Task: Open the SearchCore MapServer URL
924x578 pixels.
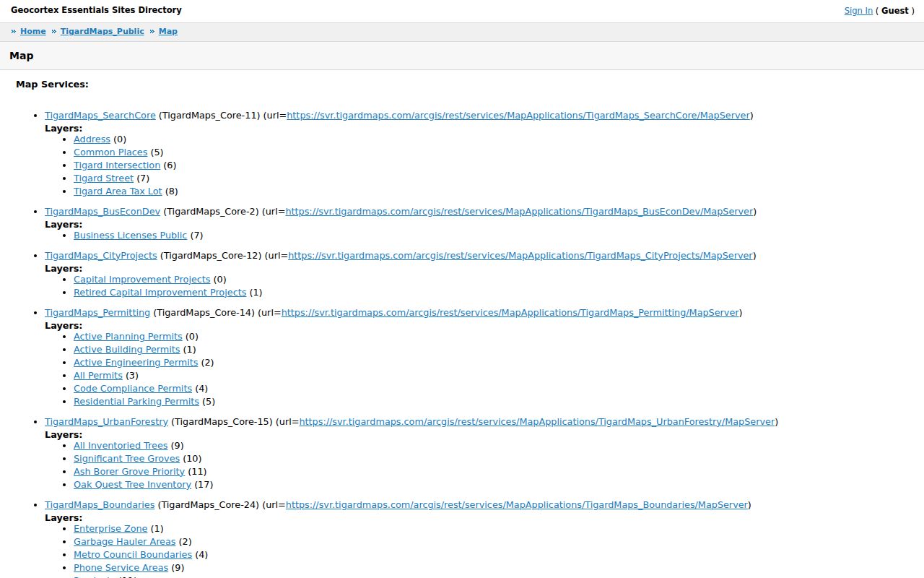Action: (x=518, y=116)
